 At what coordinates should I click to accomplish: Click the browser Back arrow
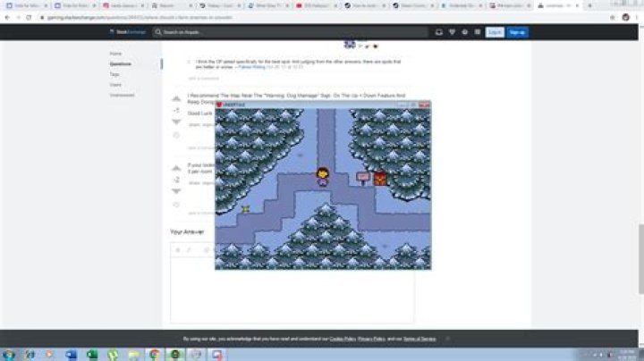(x=7, y=18)
